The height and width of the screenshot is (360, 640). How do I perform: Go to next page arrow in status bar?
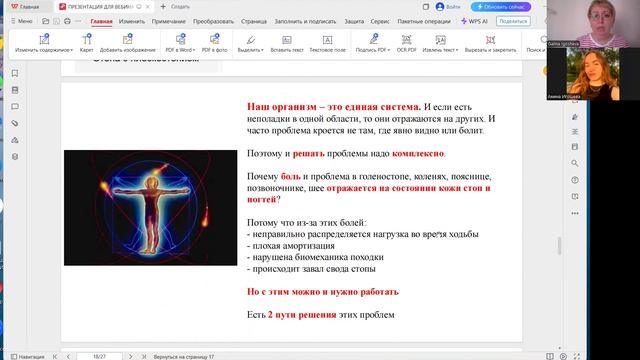point(131,357)
